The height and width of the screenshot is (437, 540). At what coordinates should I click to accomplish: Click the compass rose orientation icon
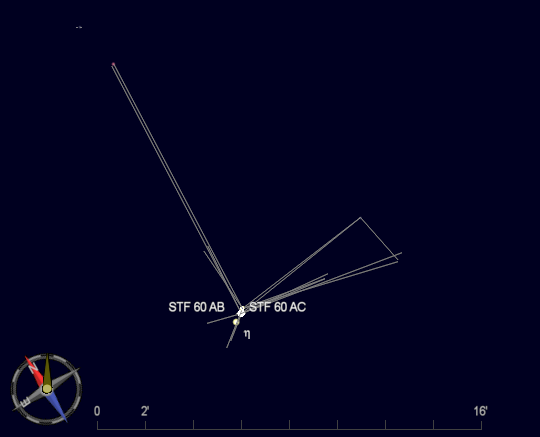click(x=47, y=389)
